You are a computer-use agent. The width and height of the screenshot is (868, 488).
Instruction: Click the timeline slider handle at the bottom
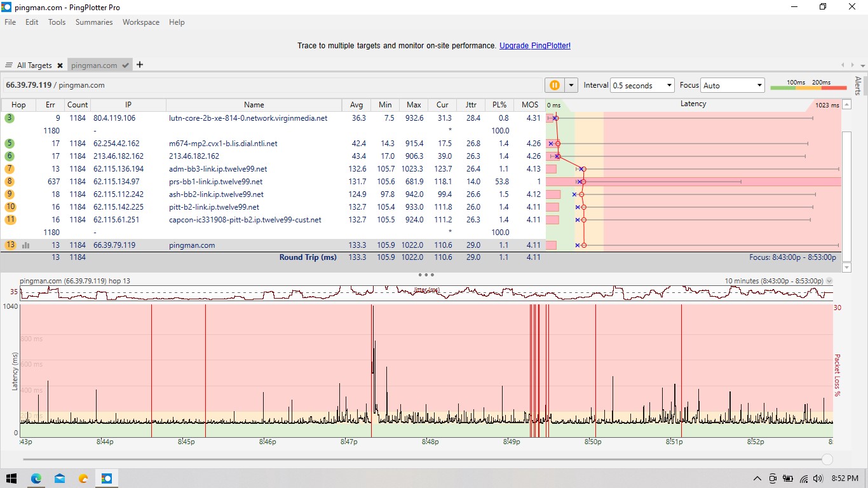(827, 459)
